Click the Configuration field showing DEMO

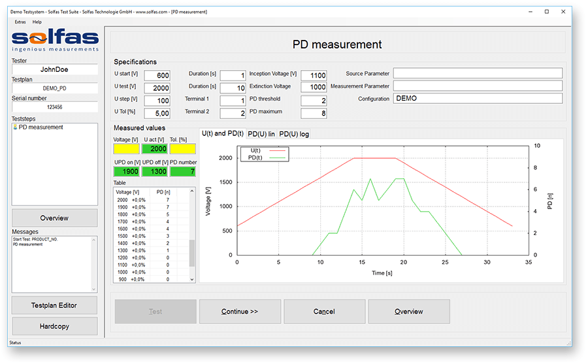point(478,99)
